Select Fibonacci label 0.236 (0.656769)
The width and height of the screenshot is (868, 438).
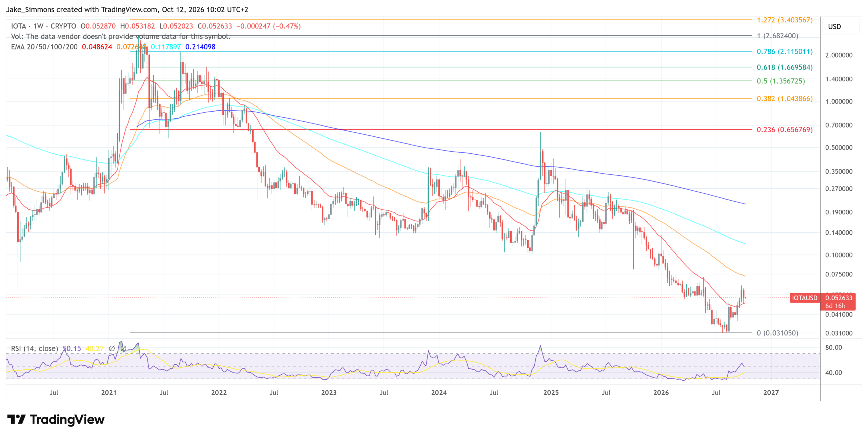pyautogui.click(x=785, y=130)
